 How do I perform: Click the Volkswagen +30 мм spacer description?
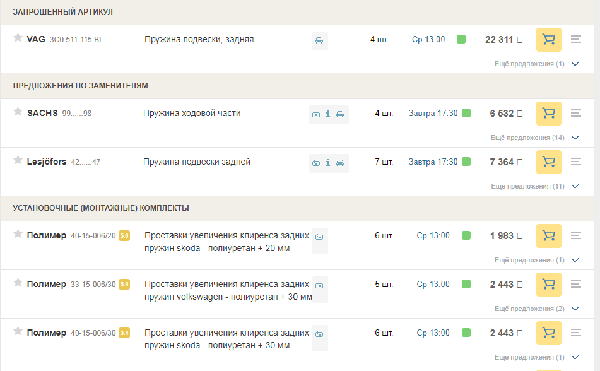(228, 290)
